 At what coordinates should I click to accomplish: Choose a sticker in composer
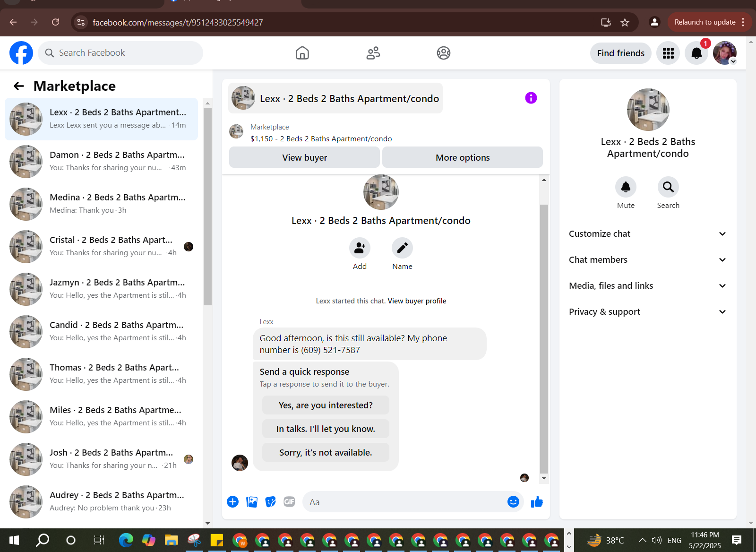point(270,502)
